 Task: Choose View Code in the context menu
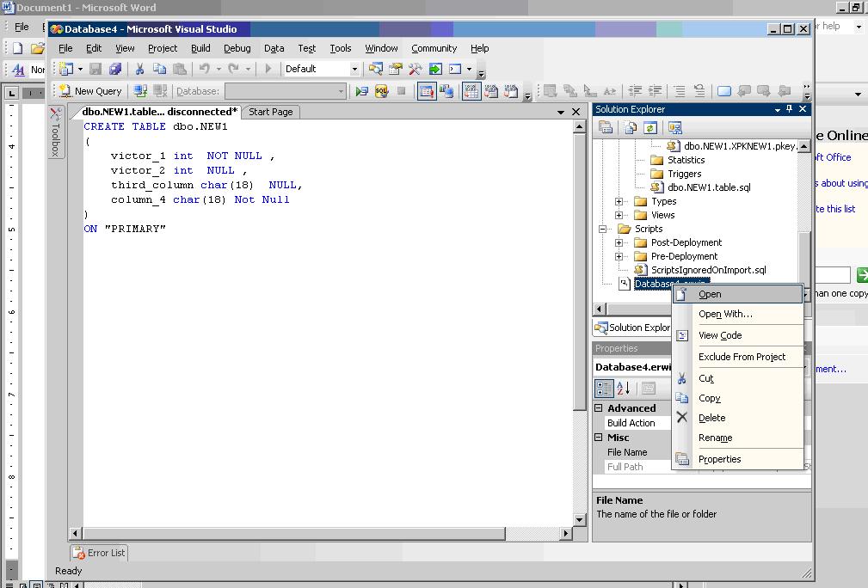click(x=737, y=335)
